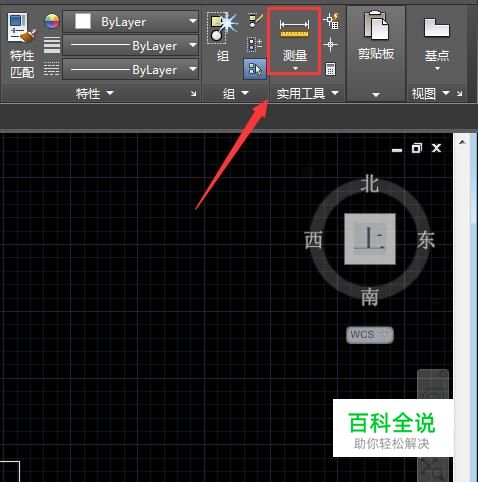Click the vertical scrollbar up arrow

coord(462,142)
